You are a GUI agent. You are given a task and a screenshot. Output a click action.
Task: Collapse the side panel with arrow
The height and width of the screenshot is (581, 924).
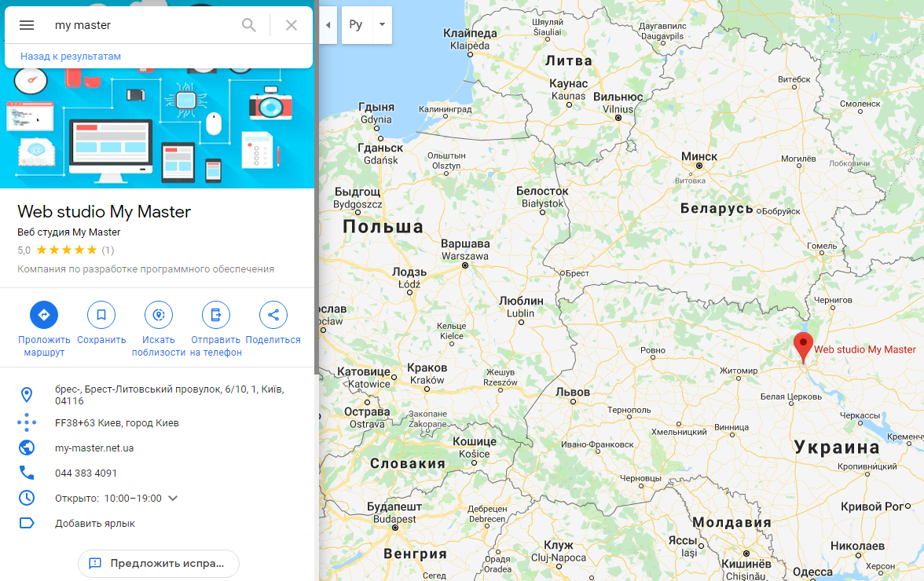pyautogui.click(x=328, y=24)
